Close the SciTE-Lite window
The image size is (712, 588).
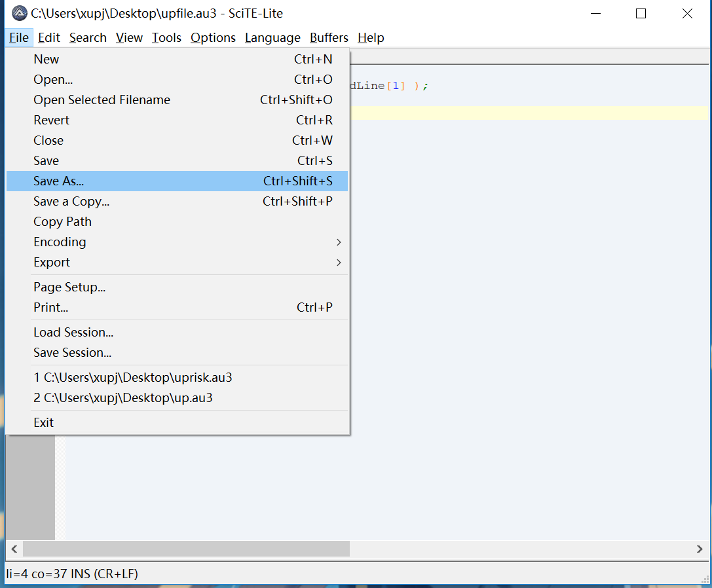click(687, 14)
